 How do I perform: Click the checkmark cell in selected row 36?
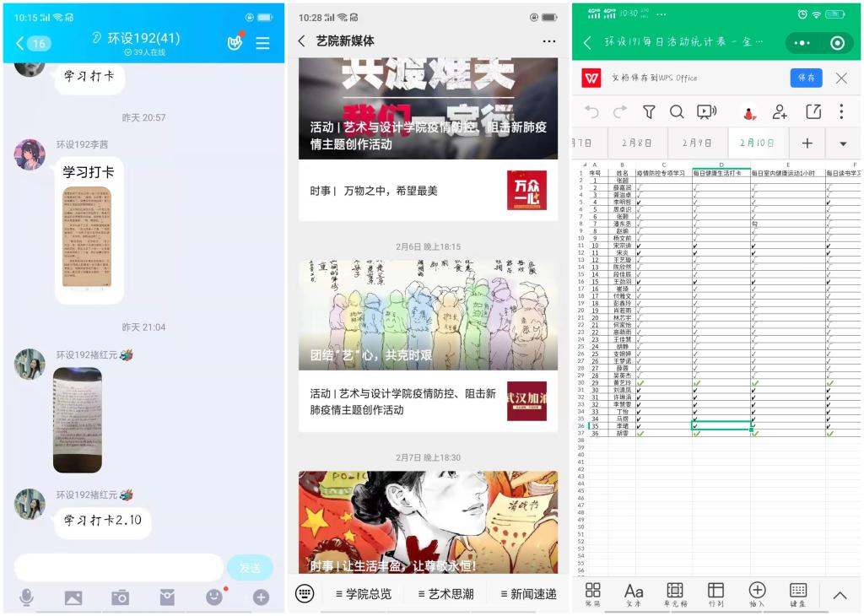click(x=721, y=426)
